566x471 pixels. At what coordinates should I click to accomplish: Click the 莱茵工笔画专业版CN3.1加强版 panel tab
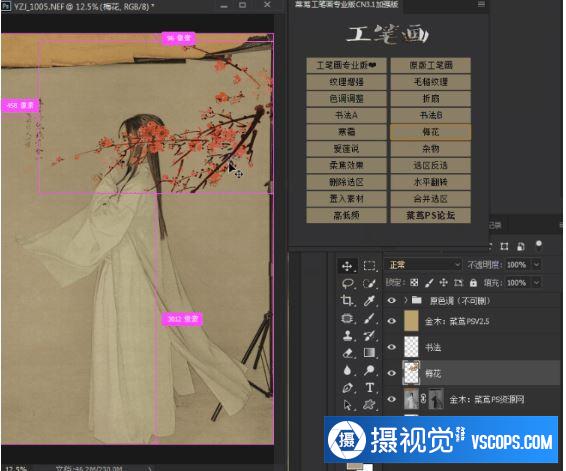tap(346, 4)
